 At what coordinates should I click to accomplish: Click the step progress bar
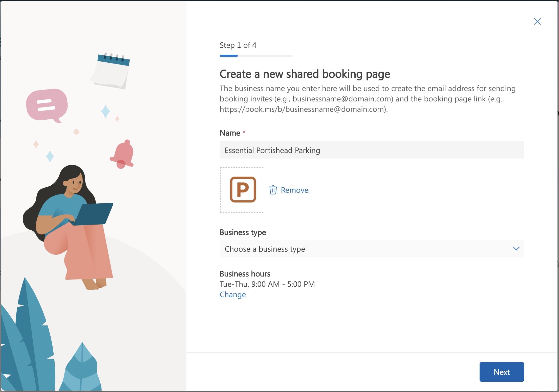coord(255,56)
